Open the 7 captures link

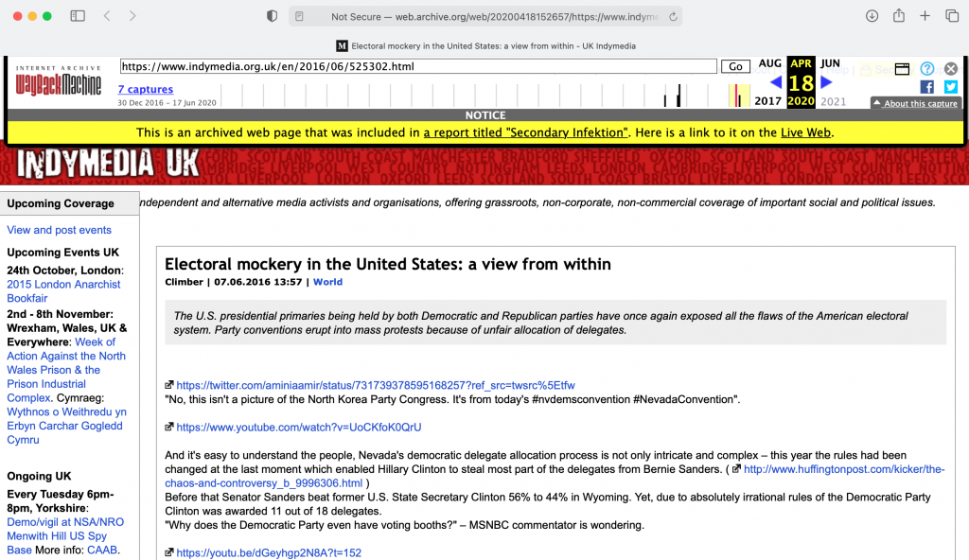click(145, 90)
